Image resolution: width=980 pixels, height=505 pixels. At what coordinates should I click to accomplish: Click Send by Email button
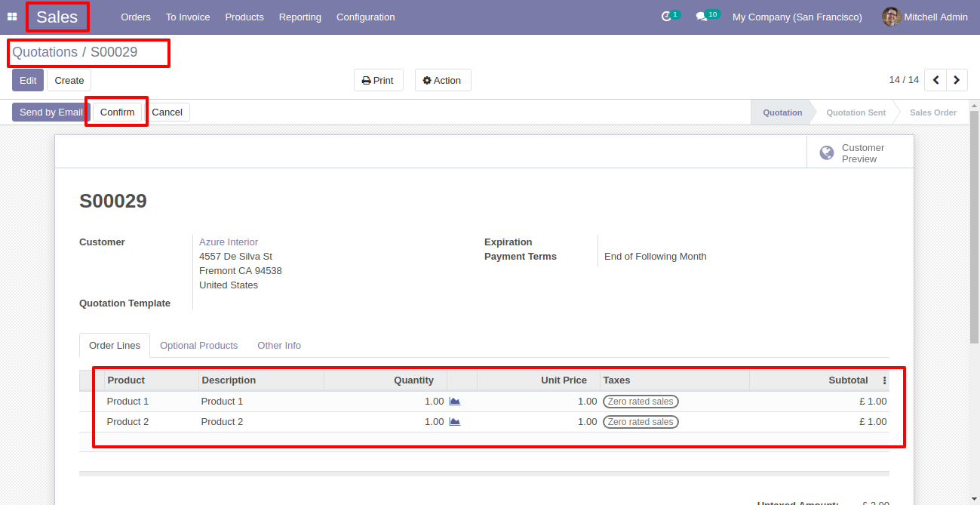[51, 112]
